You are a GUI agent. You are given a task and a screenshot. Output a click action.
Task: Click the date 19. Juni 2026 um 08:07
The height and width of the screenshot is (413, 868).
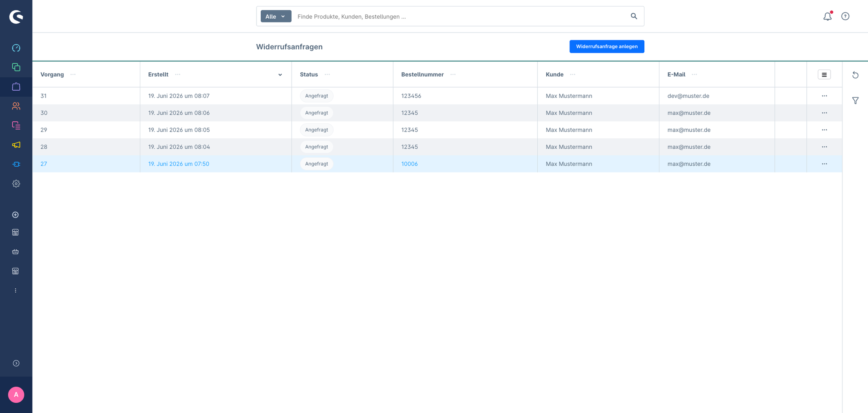(x=178, y=96)
